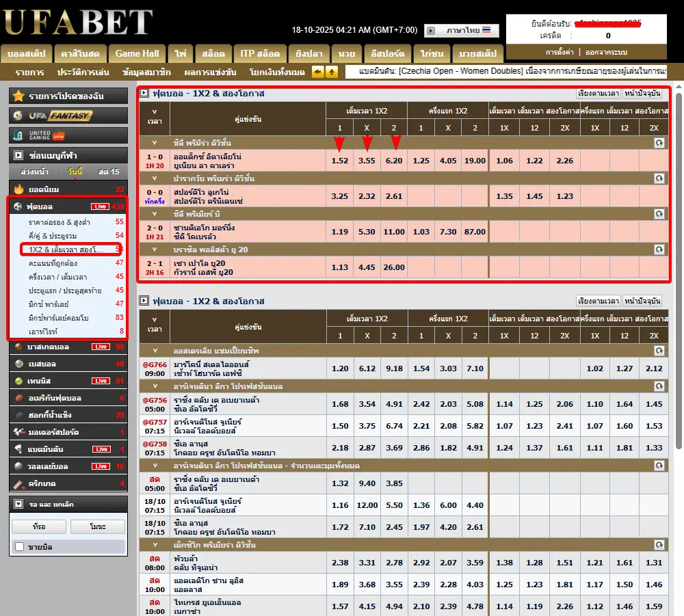684x616 pixels.
Task: Click the basketball icon for บาสเกตบอล
Action: coord(18,347)
